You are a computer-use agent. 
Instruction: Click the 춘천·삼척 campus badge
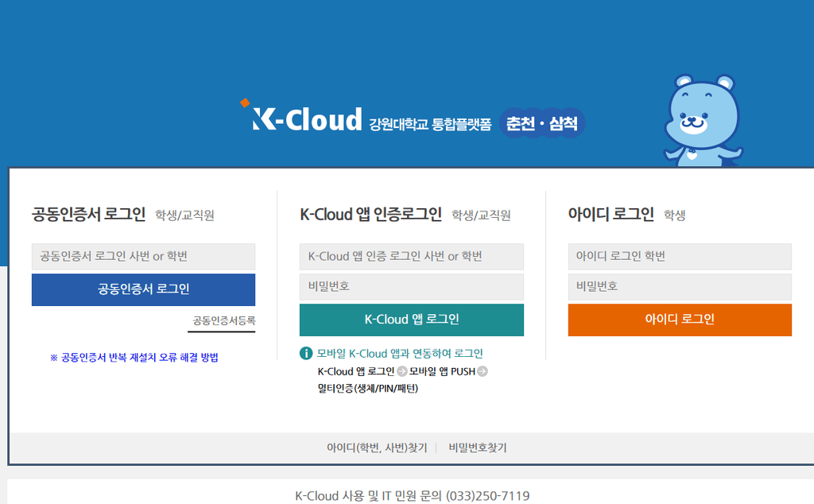(x=542, y=123)
